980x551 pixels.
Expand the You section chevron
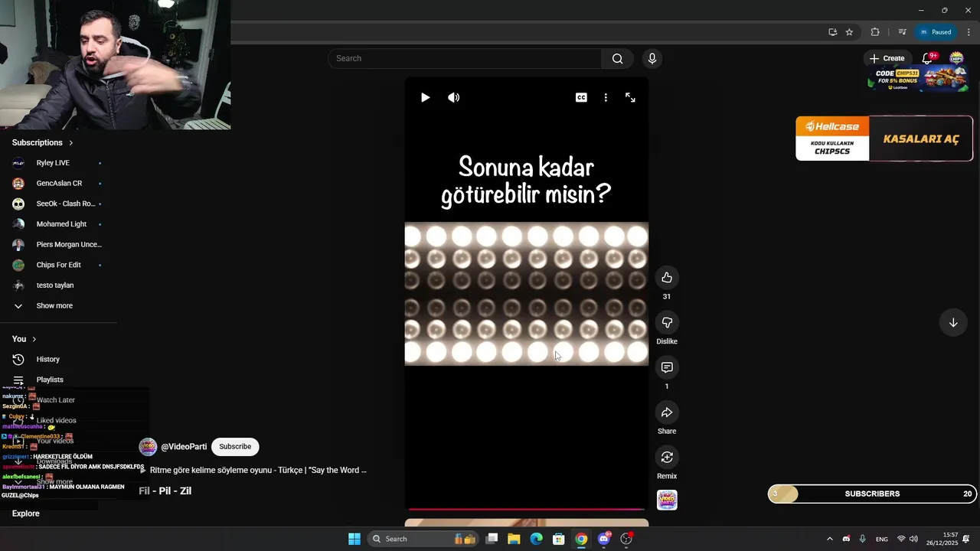coord(34,339)
